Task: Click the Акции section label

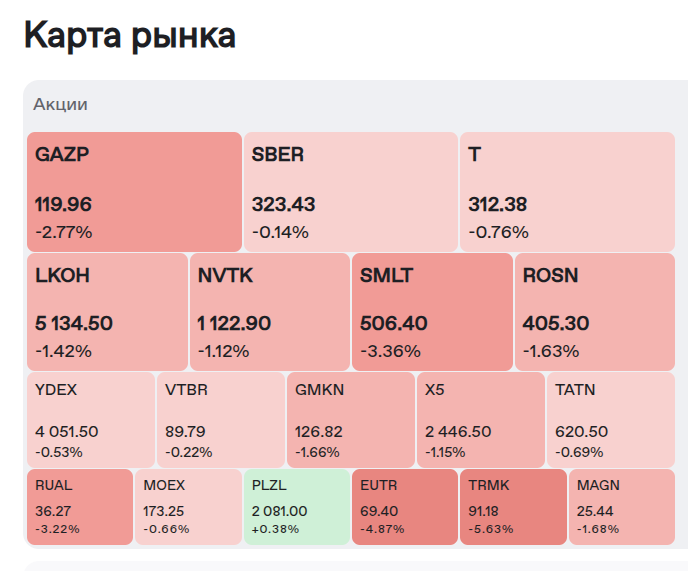Action: (x=61, y=104)
